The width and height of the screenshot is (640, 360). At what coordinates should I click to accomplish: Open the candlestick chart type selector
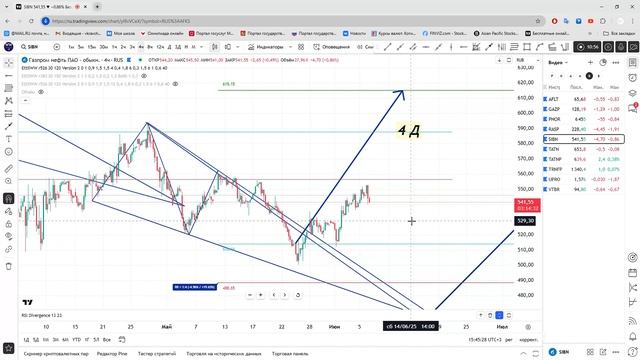coord(214,47)
